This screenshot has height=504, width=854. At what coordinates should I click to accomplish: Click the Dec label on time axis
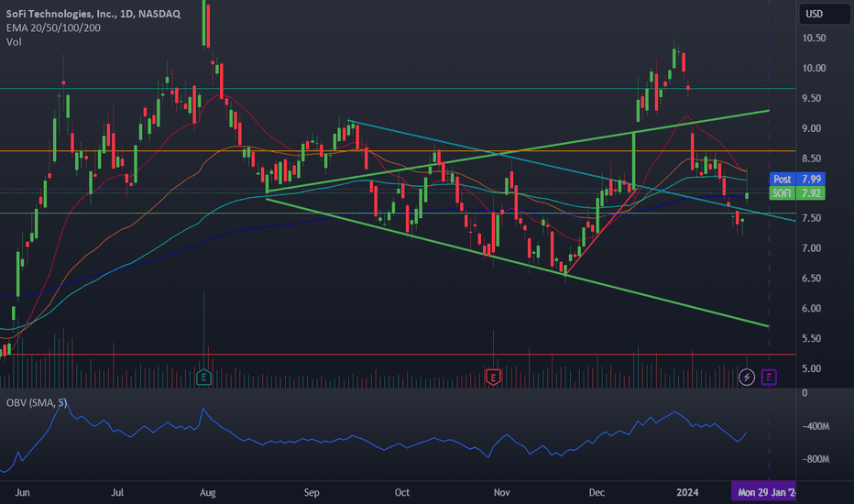597,493
